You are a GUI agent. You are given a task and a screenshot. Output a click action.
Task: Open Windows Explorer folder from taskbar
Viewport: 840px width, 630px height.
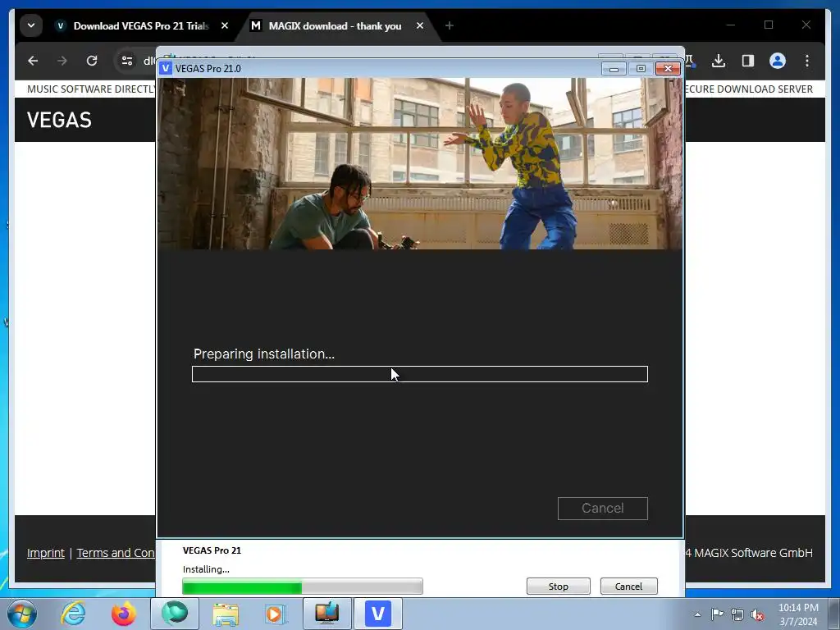pyautogui.click(x=226, y=614)
